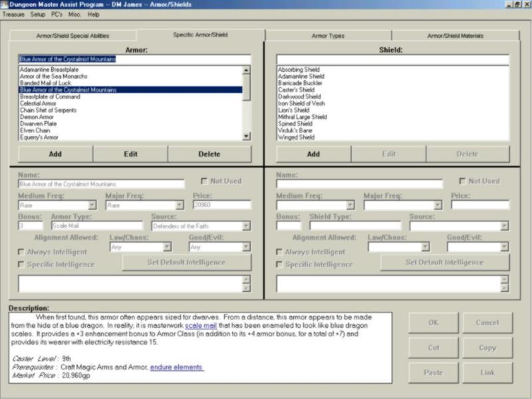Click the Edit button under Armor list
Screen dimensions: 532x399
(x=130, y=154)
